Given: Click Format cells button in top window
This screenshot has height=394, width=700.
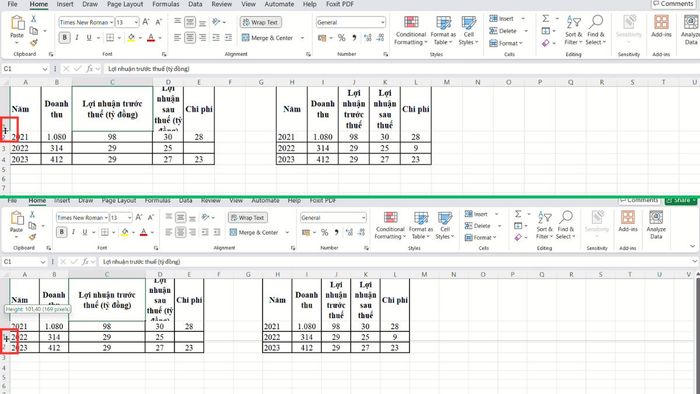Looking at the screenshot, I should [x=506, y=43].
